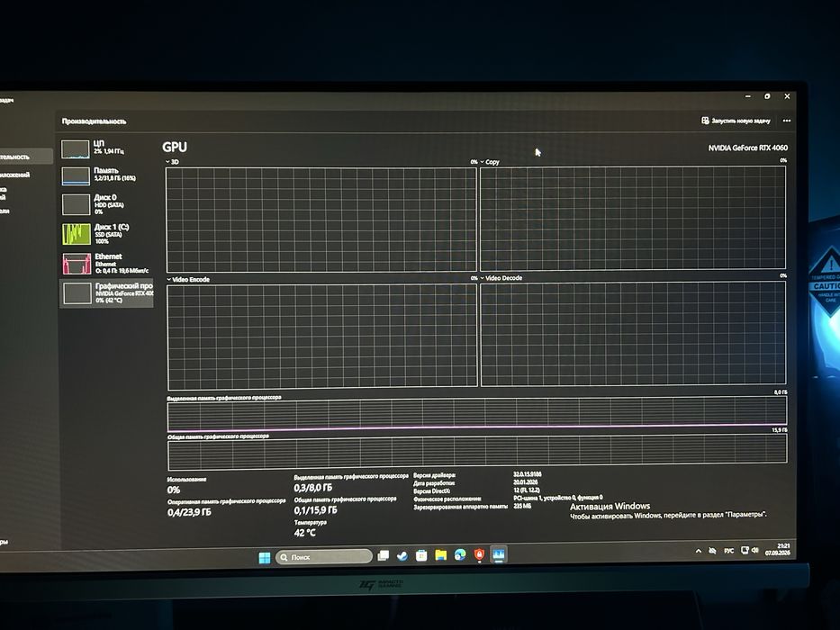Viewport: 840px width, 630px height.
Task: Show hidden system tray icons chevron
Action: (699, 551)
